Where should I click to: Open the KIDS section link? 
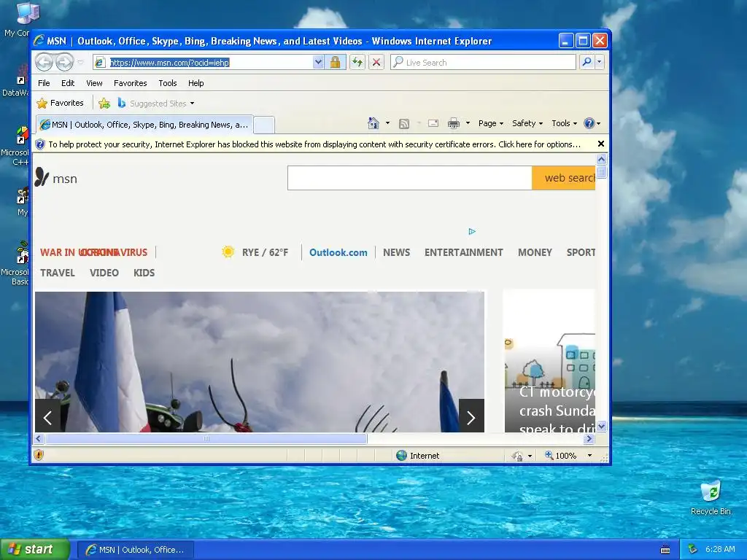(x=144, y=273)
